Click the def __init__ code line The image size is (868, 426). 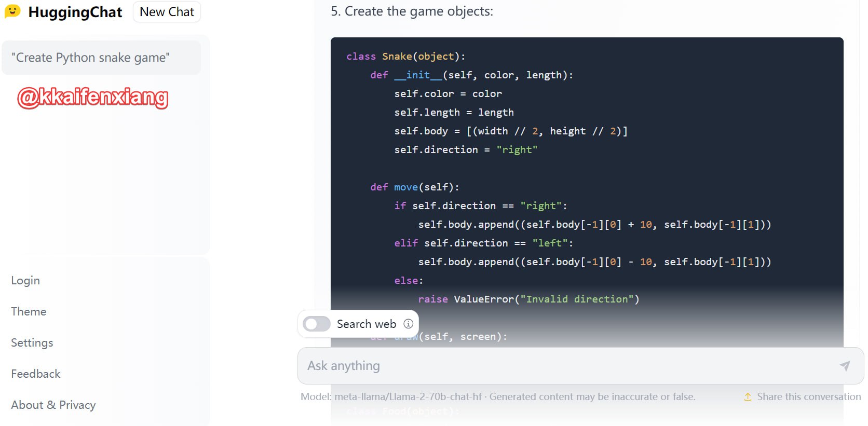(472, 75)
